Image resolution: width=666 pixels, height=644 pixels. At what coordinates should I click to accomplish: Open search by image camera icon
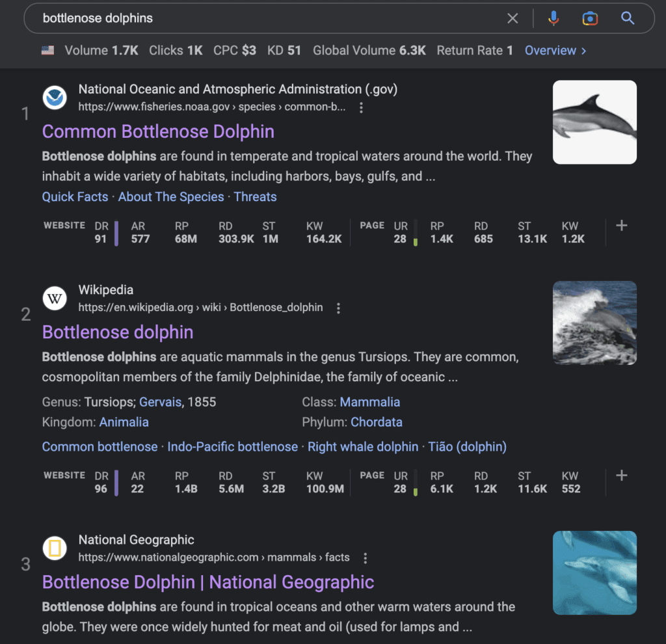(x=590, y=18)
